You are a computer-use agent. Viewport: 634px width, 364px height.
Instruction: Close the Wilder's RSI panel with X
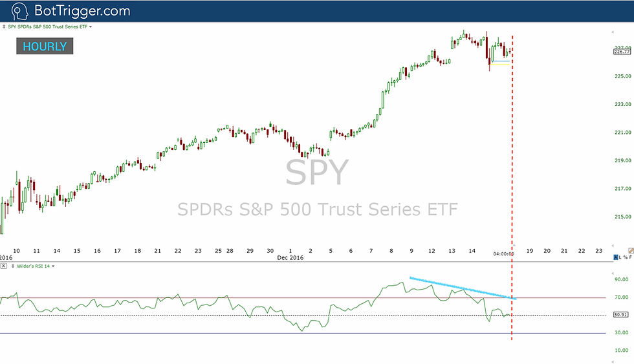(4, 266)
